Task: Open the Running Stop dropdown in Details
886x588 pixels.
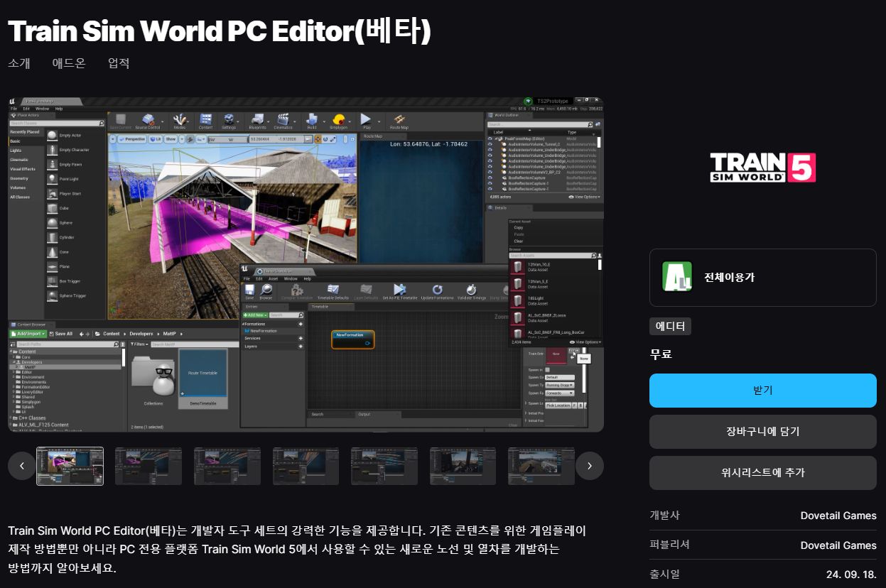Action: tap(560, 385)
